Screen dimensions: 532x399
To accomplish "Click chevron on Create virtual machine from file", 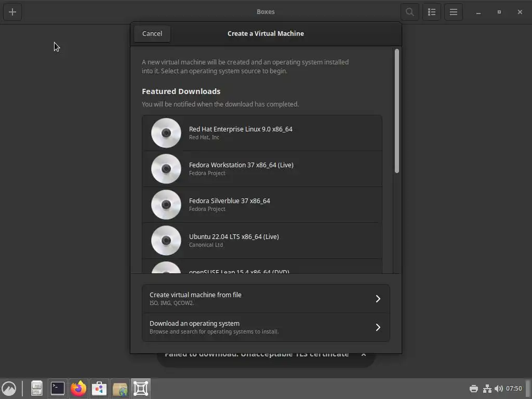I will [378, 299].
